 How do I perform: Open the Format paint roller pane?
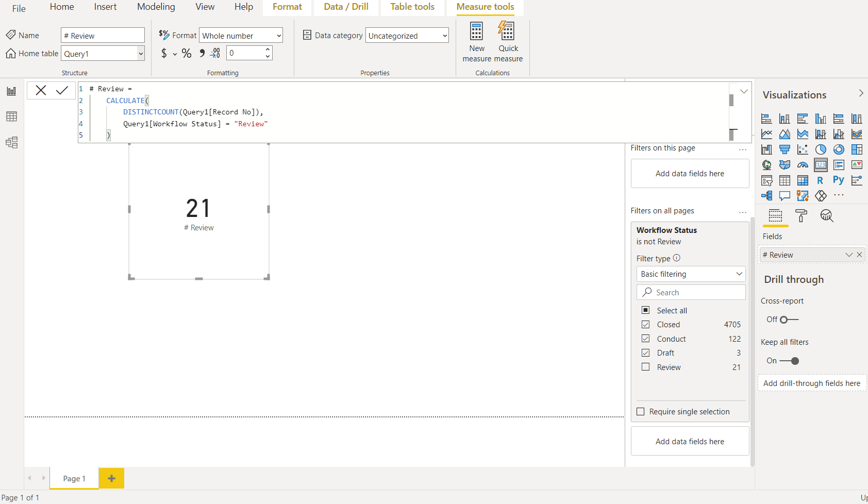(801, 215)
